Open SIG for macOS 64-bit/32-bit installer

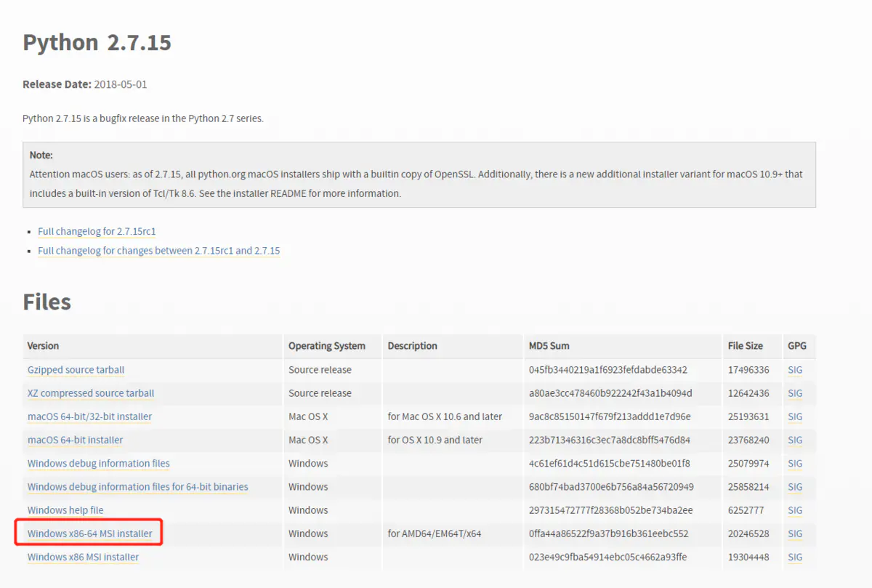click(795, 416)
